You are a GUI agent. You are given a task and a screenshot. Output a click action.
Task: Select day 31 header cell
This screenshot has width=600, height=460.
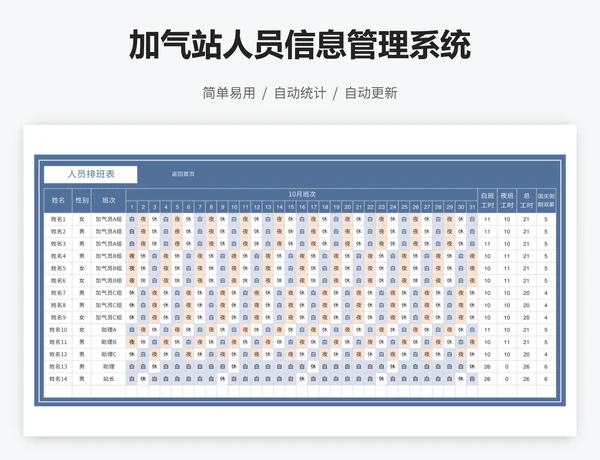pyautogui.click(x=472, y=207)
